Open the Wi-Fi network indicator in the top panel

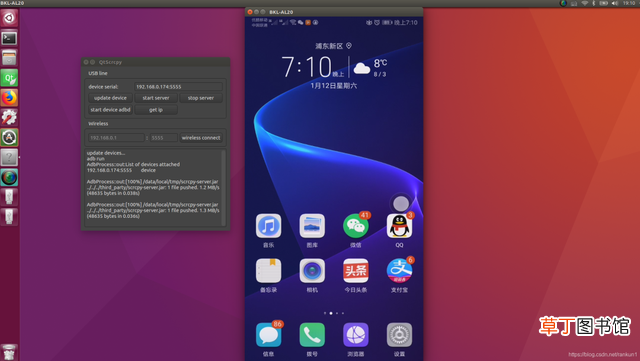click(584, 3)
